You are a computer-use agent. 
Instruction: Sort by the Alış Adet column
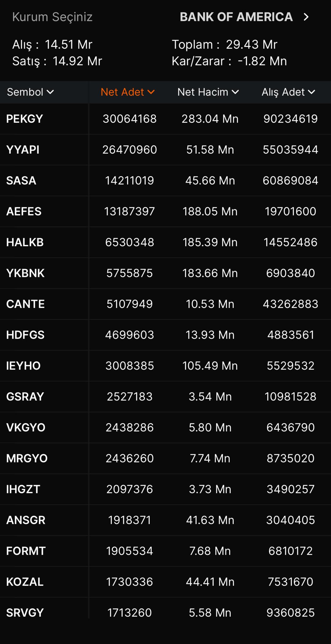[288, 92]
